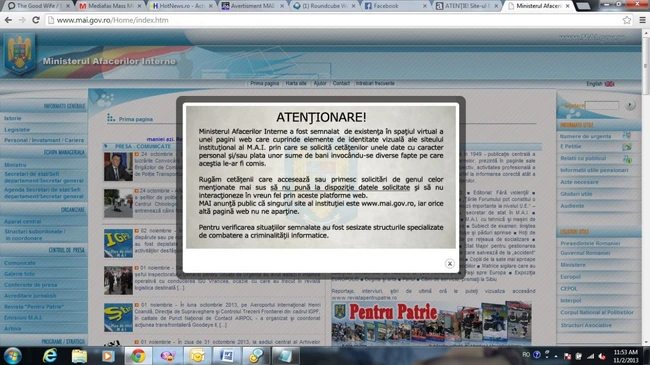Open Harta site in top navigation
Image resolution: width=650 pixels, height=365 pixels.
(296, 83)
